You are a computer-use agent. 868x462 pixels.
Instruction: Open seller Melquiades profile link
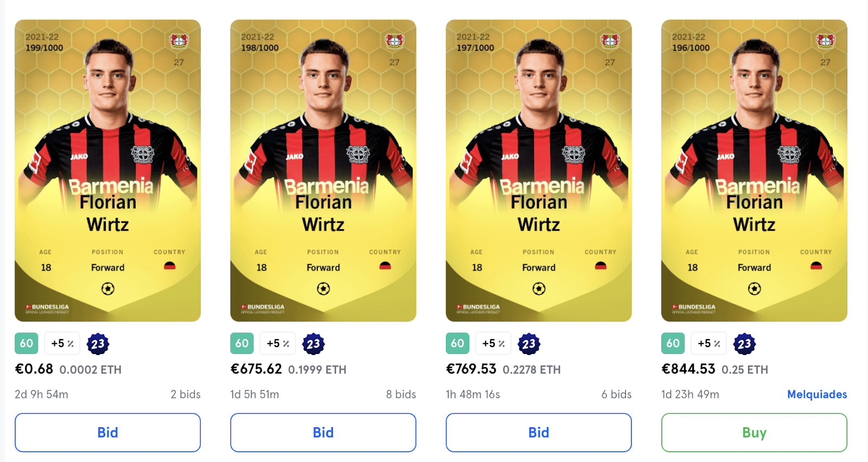pos(817,394)
